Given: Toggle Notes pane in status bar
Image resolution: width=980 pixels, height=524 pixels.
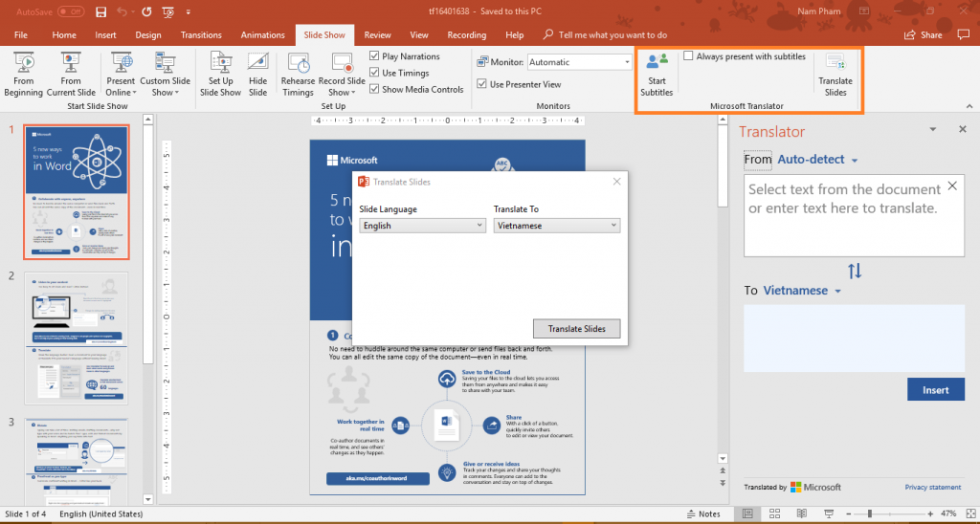Looking at the screenshot, I should 703,514.
